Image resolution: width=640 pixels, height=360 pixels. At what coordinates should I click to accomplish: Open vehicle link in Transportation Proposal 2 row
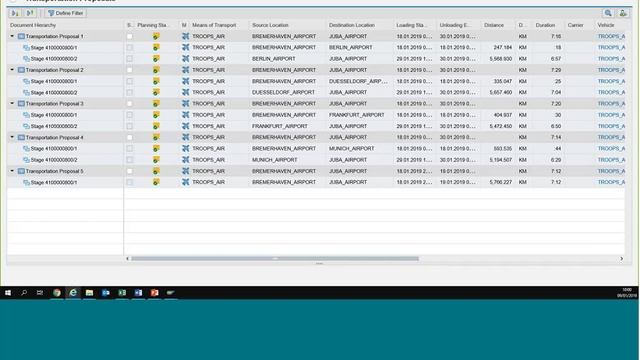[x=611, y=70]
